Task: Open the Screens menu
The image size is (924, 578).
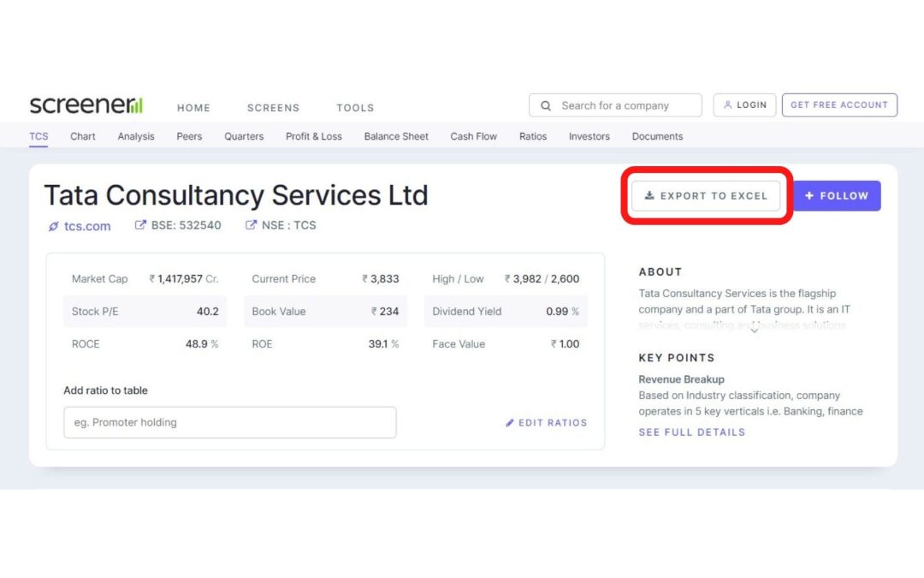Action: coord(274,108)
